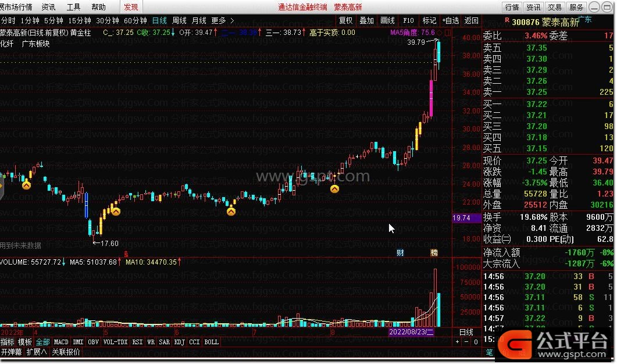Show the VOL-TDX indicator
Viewport: 617px width, 364px height.
click(115, 342)
